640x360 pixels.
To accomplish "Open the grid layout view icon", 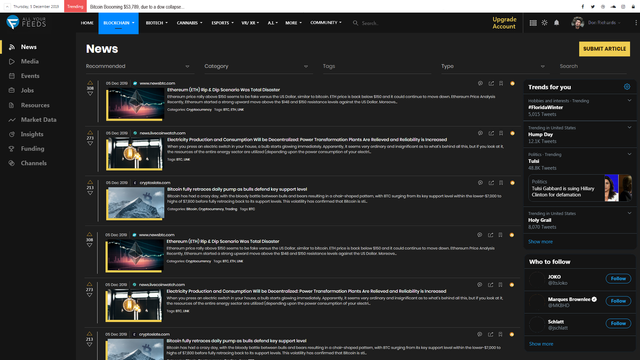I will (533, 23).
